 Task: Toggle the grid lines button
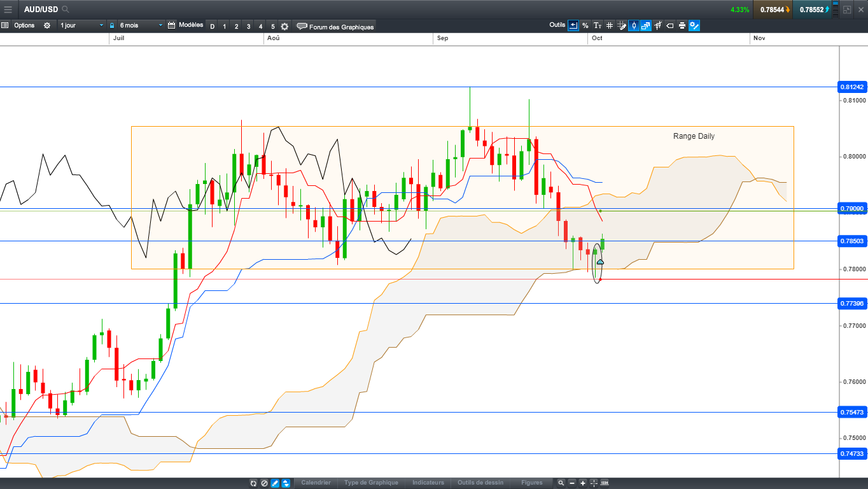(610, 25)
